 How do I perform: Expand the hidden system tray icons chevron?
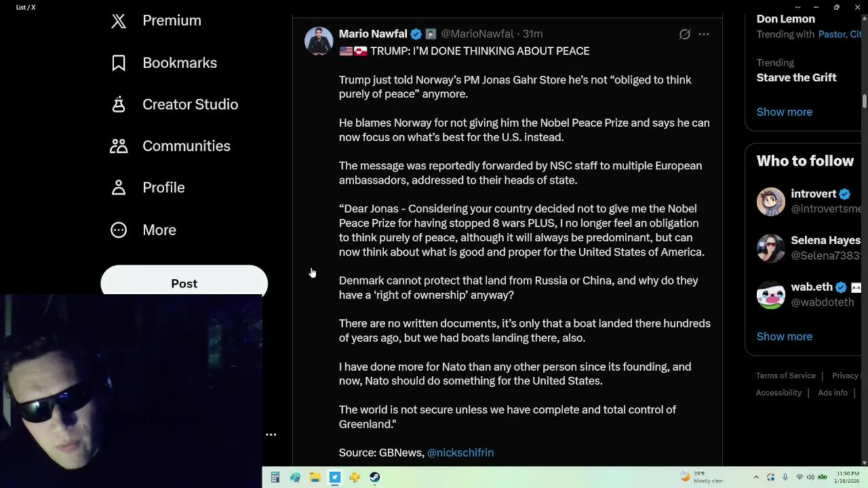[x=756, y=477]
